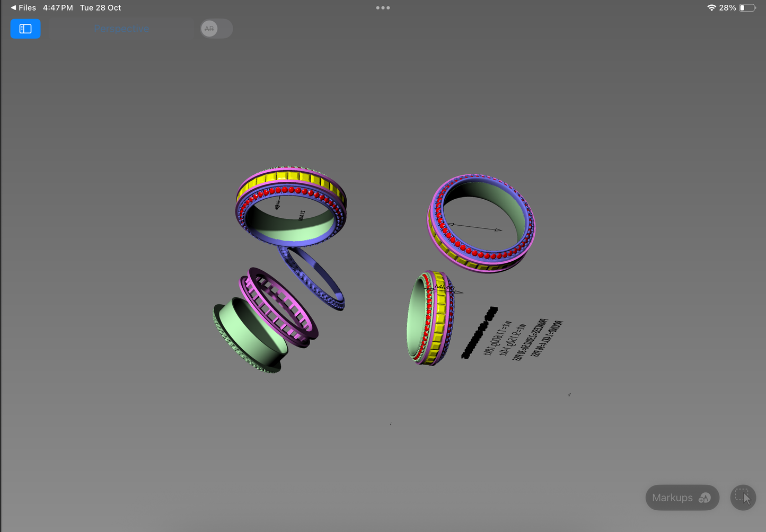The image size is (766, 532).
Task: Open the Perspective camera dropdown
Action: 121,29
